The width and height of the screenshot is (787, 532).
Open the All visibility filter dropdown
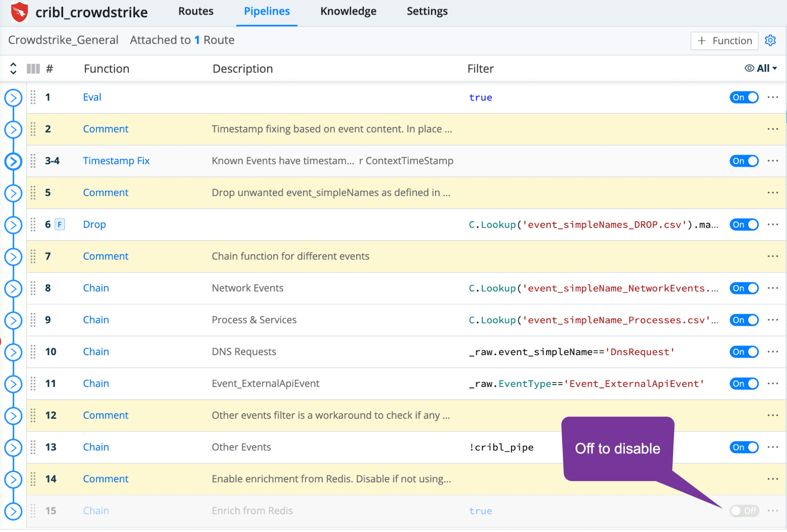pyautogui.click(x=761, y=69)
